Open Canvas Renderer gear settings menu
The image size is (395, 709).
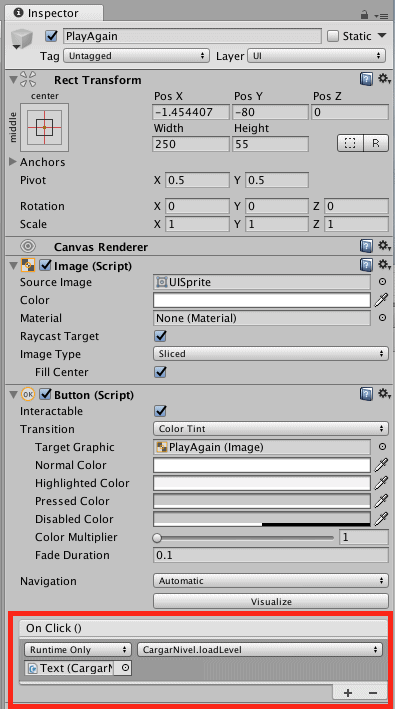[384, 246]
